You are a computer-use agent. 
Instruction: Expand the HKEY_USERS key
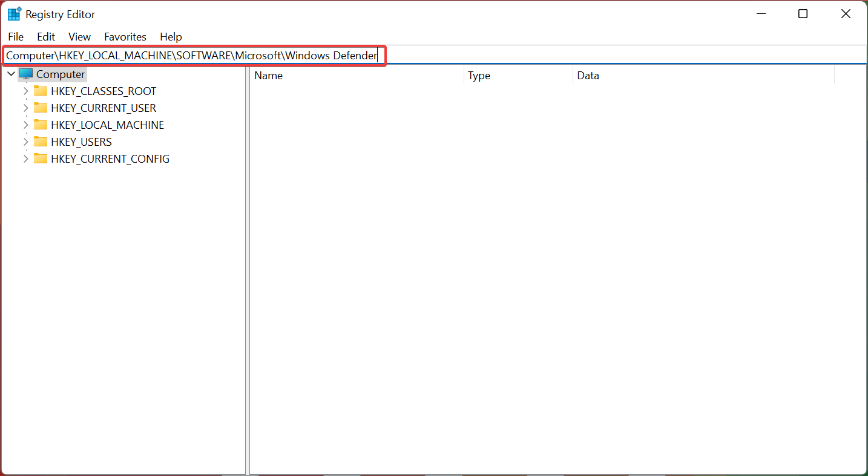25,142
